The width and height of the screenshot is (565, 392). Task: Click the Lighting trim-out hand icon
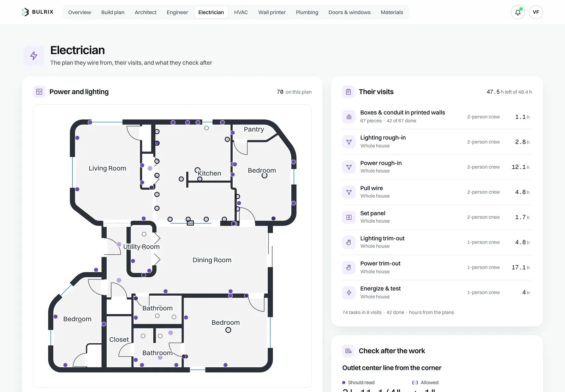click(x=349, y=242)
